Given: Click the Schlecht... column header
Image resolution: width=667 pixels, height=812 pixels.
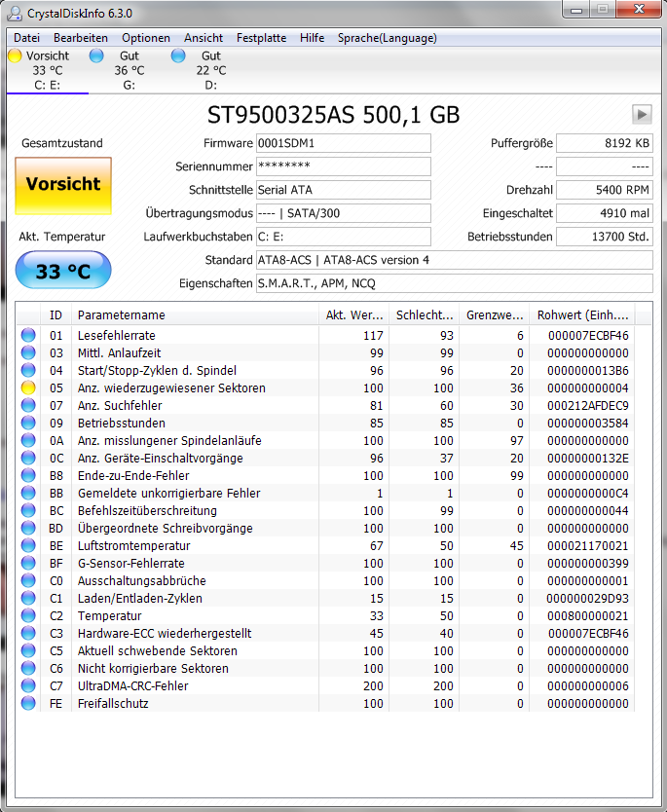Looking at the screenshot, I should click(425, 314).
